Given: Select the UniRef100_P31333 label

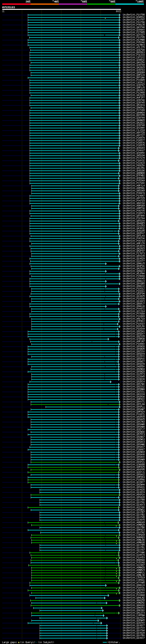Looking at the screenshot, I should click(x=134, y=55).
